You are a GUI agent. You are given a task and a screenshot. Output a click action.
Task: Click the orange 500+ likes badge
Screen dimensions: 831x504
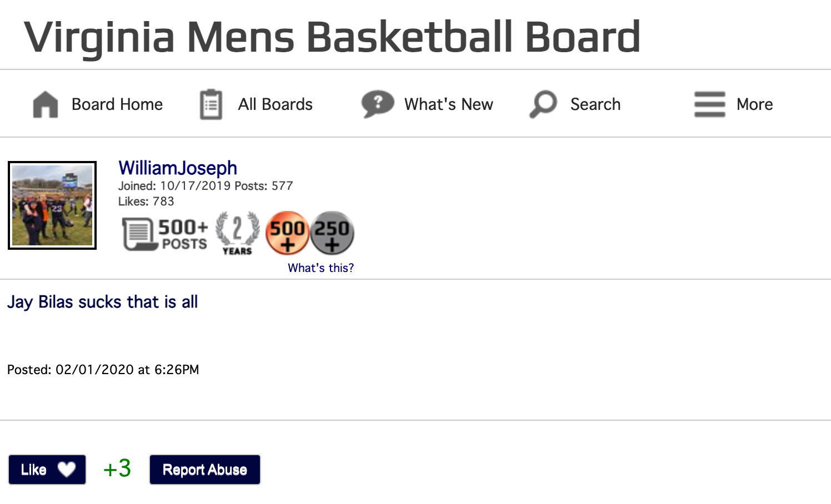tap(287, 233)
